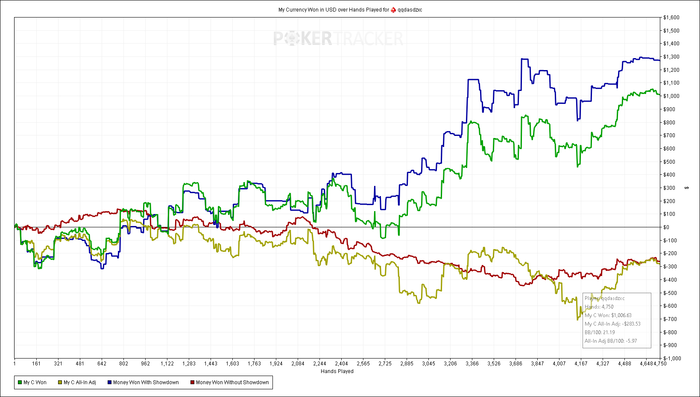This screenshot has height=397, width=700.
Task: Click the red player site icon in title
Action: tap(393, 9)
